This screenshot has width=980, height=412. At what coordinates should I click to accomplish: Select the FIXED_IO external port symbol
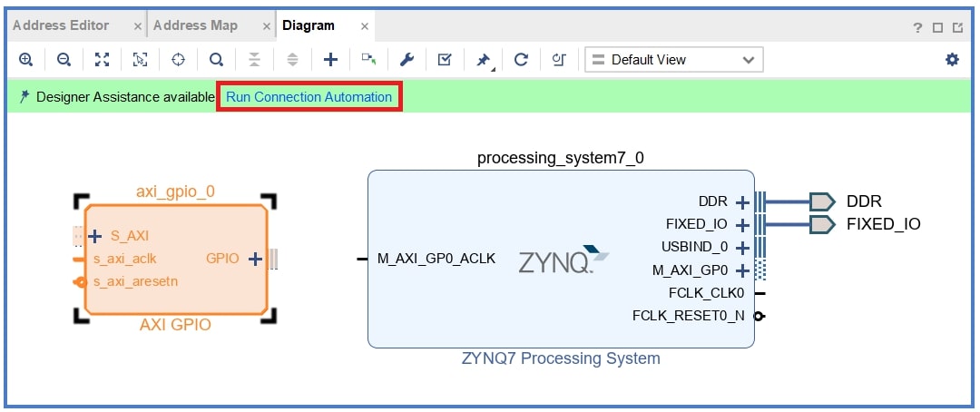click(x=822, y=224)
